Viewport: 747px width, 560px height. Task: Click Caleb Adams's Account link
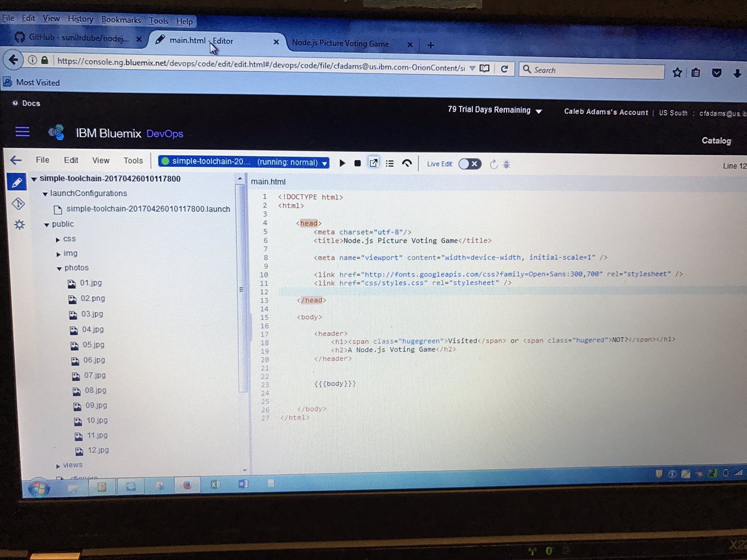605,112
